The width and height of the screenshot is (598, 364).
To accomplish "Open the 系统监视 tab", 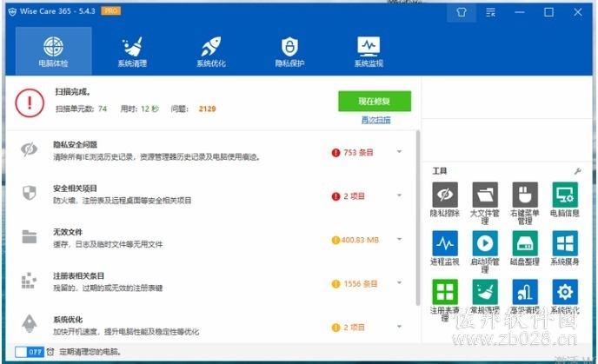I will tap(369, 51).
